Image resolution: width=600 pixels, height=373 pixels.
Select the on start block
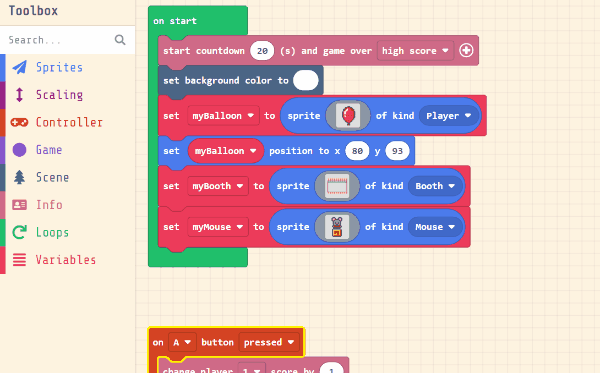[x=175, y=21]
